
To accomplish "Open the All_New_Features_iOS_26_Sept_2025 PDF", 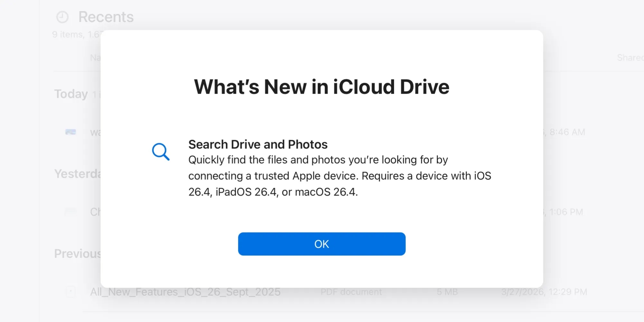I will click(185, 292).
